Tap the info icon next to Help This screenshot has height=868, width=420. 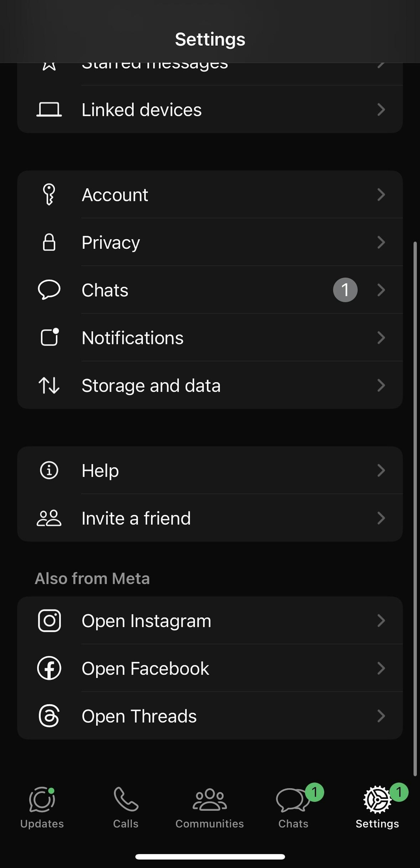point(49,470)
